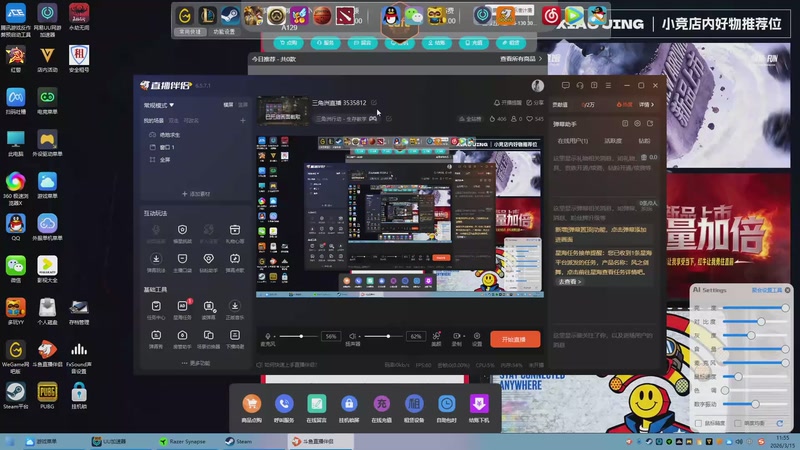This screenshot has width=800, height=450.
Task: Open the hamburger menu in 直播伴侣 title bar
Action: point(608,85)
